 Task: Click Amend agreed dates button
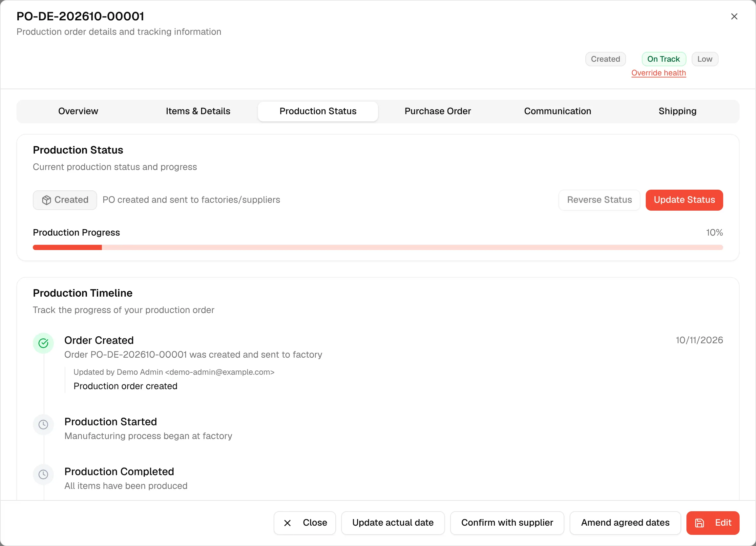(625, 523)
